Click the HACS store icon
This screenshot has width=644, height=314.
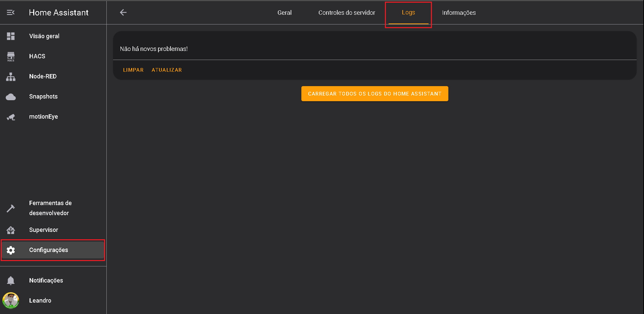(x=11, y=56)
